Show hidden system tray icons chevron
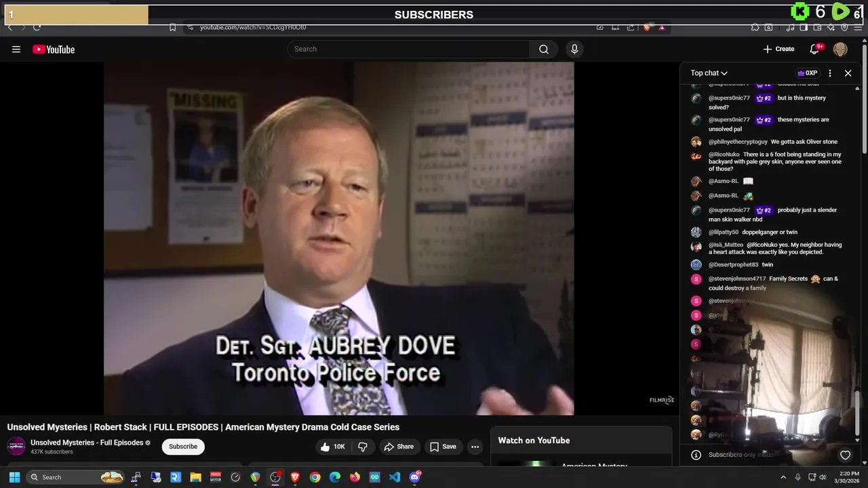The height and width of the screenshot is (488, 868). 783,477
